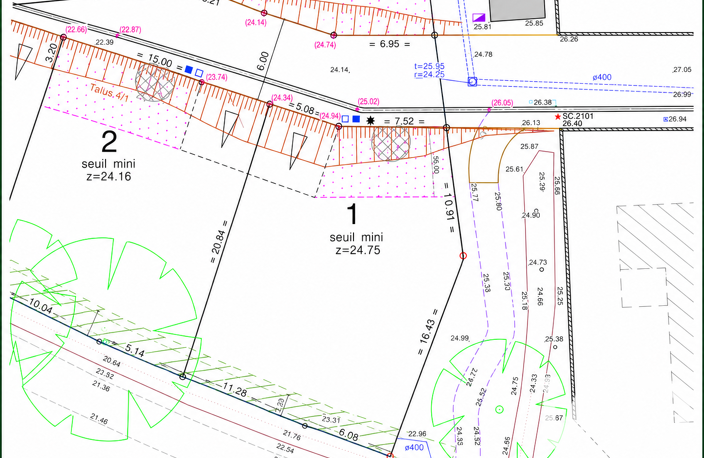Click the magenta point at (22.87)
This screenshot has height=458, width=704.
tap(118, 35)
